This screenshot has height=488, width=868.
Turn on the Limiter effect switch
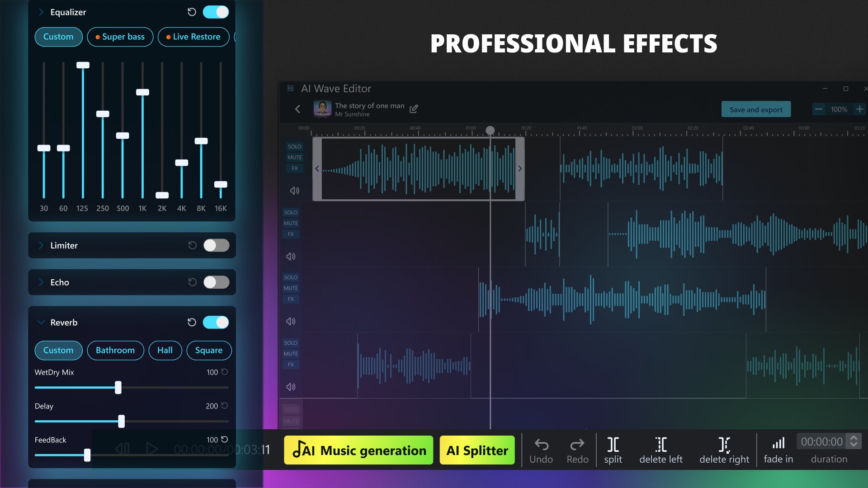[216, 245]
